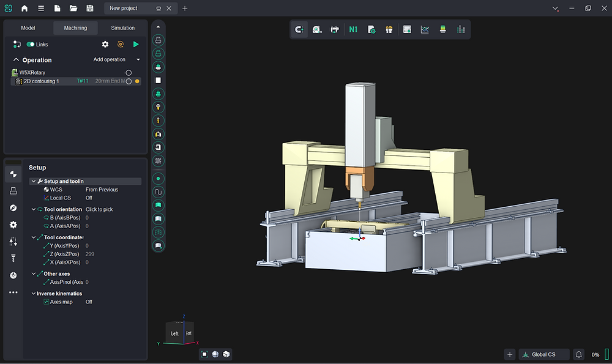Viewport: 612px width, 364px height.
Task: Open the Global CS selector
Action: [x=543, y=354]
